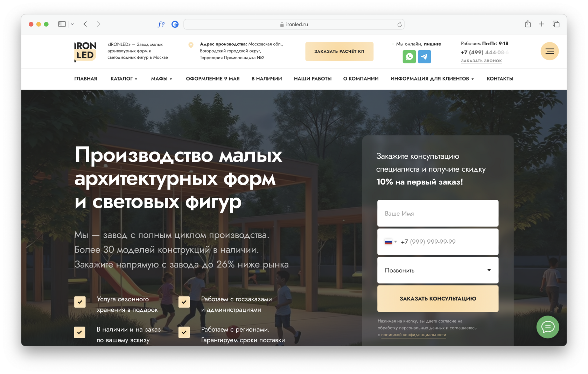Open Контакты page
Screen dimensions: 588x374
[500, 79]
